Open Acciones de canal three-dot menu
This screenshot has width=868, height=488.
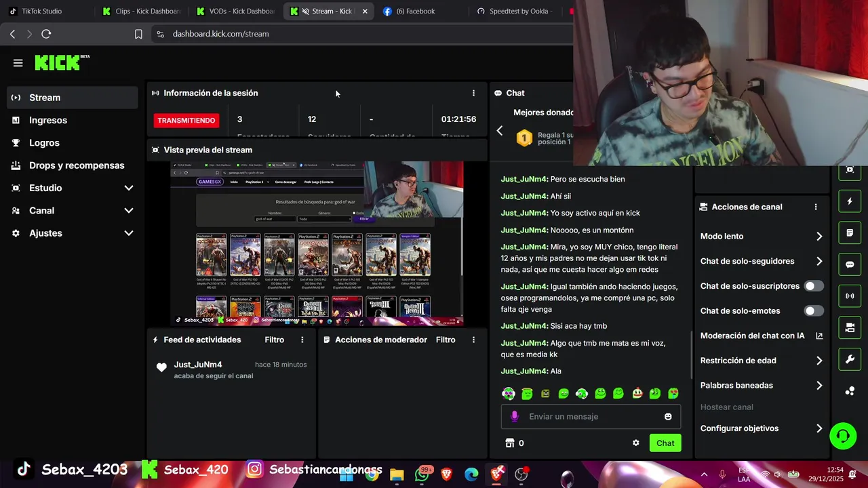816,207
